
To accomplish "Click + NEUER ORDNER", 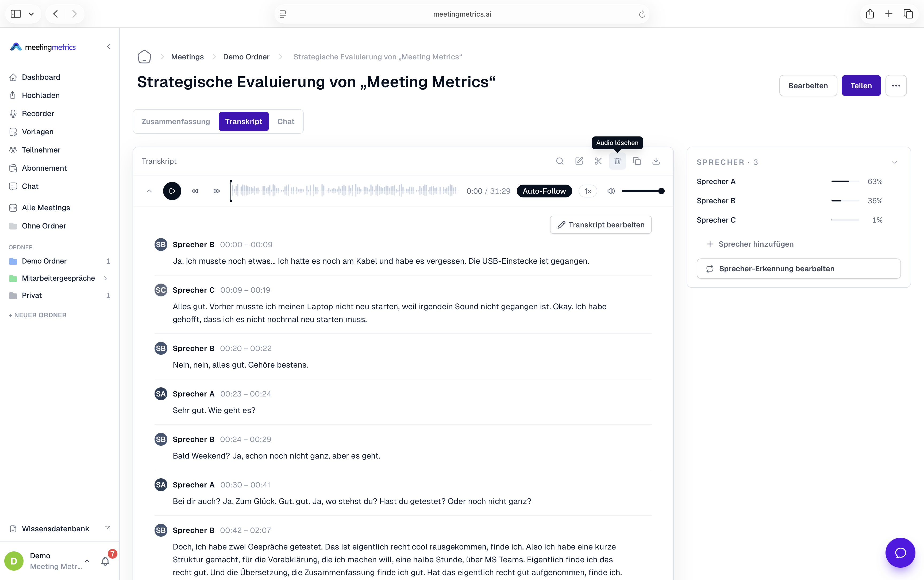I will pyautogui.click(x=37, y=315).
